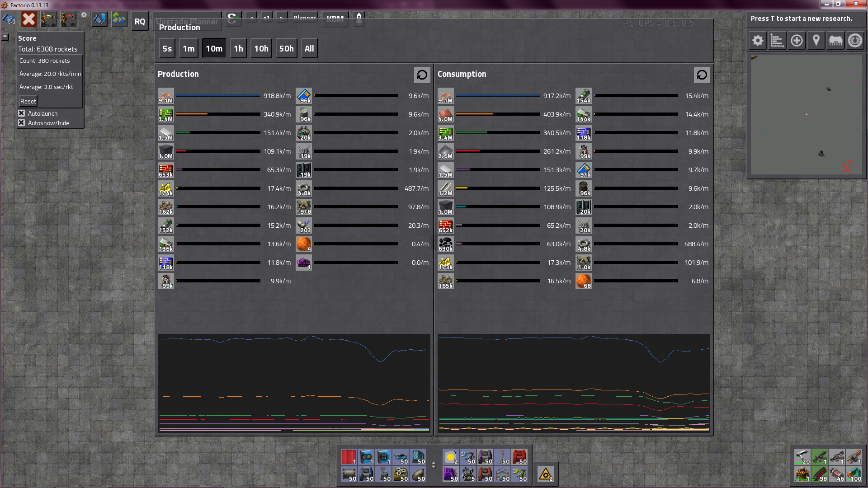
Task: Click the Reset button in Score panel
Action: pyautogui.click(x=28, y=101)
